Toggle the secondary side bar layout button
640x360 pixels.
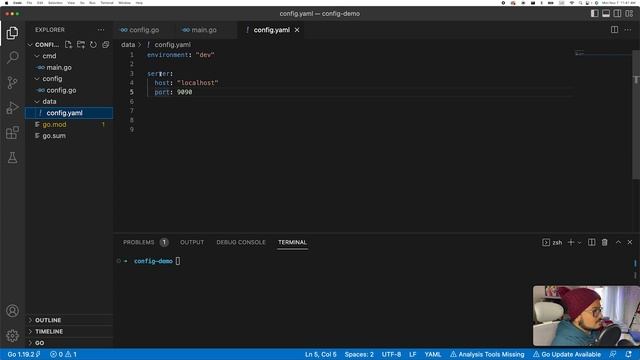(618, 13)
